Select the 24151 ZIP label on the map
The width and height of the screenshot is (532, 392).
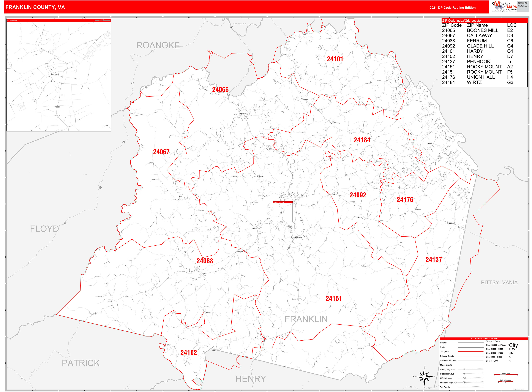(x=334, y=299)
